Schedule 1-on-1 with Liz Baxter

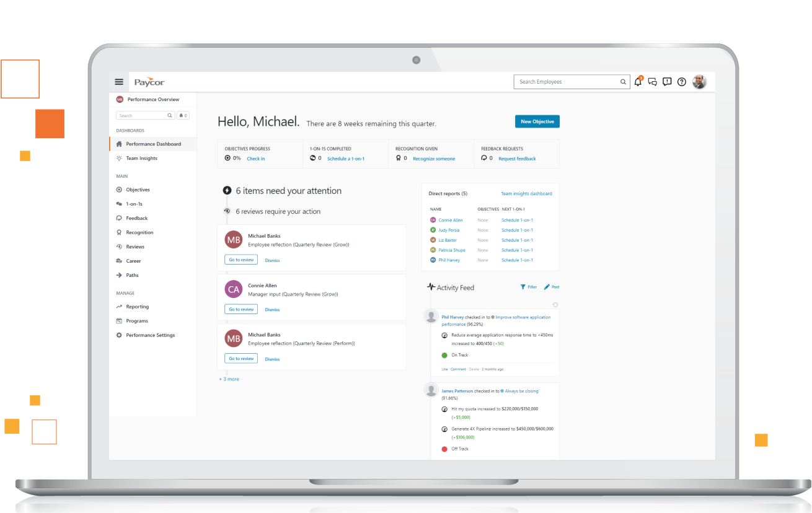click(x=518, y=240)
